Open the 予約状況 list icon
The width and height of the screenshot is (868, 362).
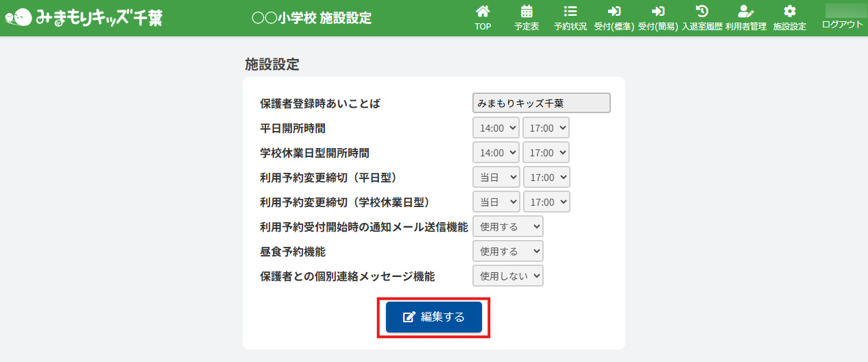point(570,12)
